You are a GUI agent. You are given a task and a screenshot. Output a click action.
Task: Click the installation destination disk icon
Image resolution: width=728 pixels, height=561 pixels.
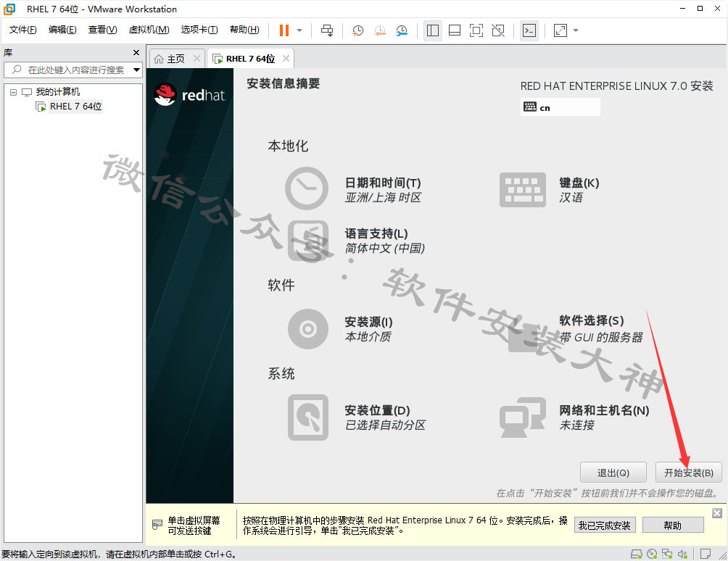click(308, 417)
